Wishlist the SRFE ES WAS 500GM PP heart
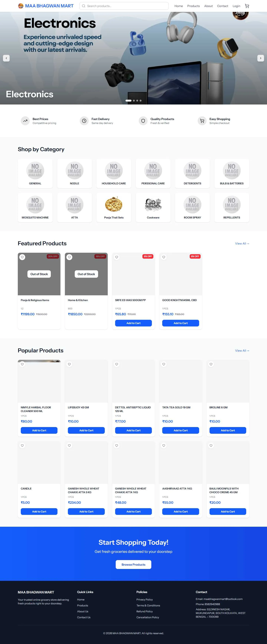This screenshot has height=644, width=267. point(117,257)
